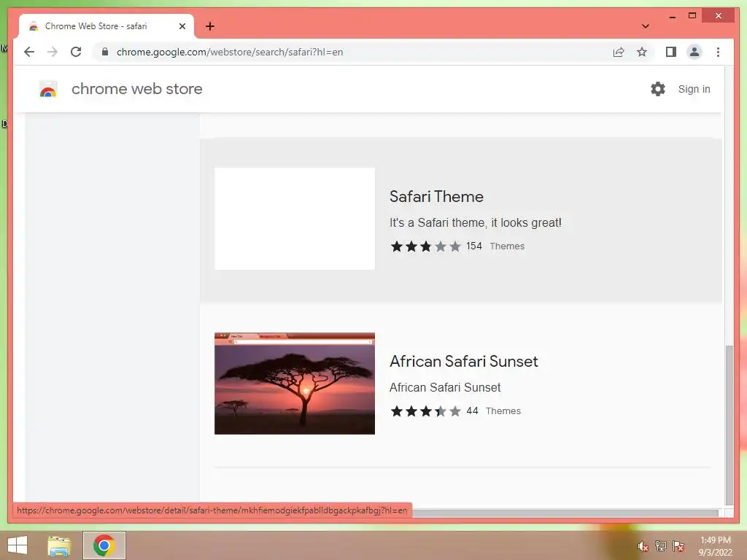Image resolution: width=747 pixels, height=560 pixels.
Task: Click the 44 ratings count
Action: pyautogui.click(x=472, y=411)
